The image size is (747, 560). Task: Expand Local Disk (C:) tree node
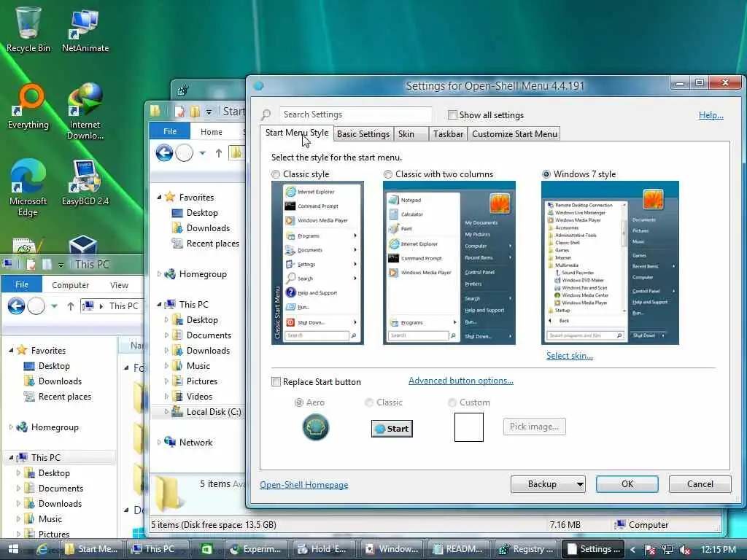tap(166, 411)
